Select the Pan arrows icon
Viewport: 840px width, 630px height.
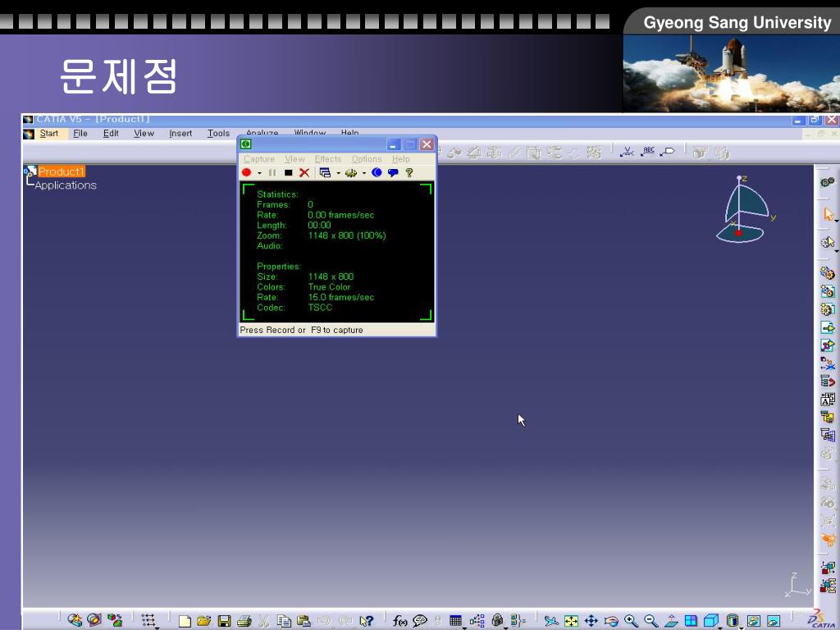coord(591,620)
